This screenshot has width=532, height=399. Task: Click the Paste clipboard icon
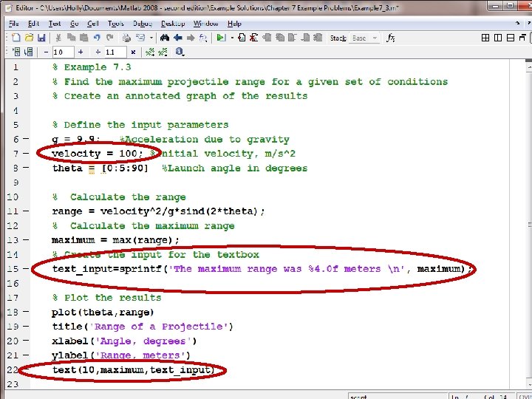(x=83, y=38)
